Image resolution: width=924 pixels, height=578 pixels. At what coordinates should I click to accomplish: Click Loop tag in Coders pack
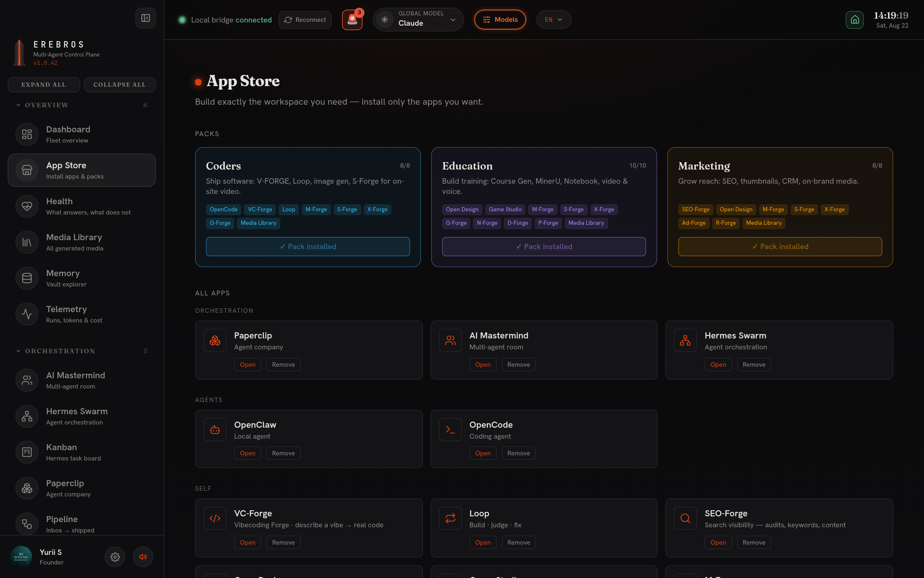289,209
